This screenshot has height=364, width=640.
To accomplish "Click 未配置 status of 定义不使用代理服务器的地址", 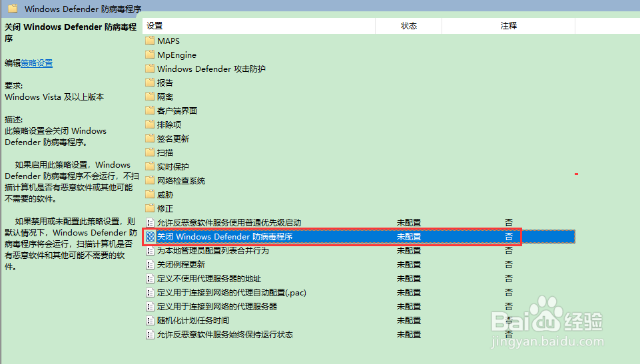I will 408,278.
